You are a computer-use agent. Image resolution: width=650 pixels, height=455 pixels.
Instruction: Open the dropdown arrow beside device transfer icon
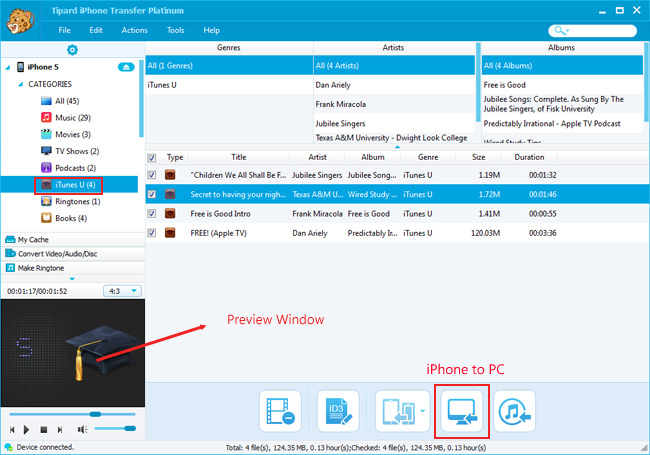point(422,411)
